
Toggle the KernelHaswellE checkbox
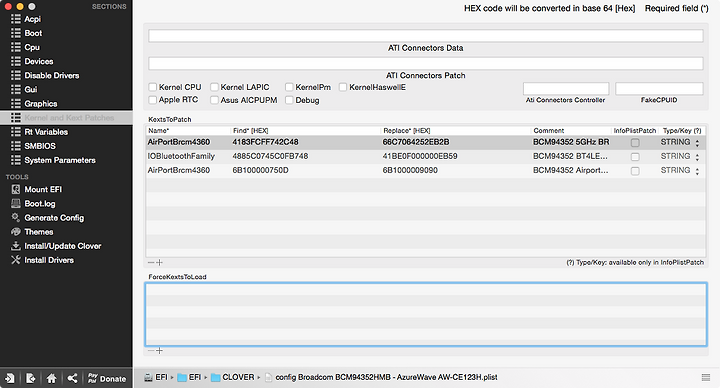click(343, 87)
